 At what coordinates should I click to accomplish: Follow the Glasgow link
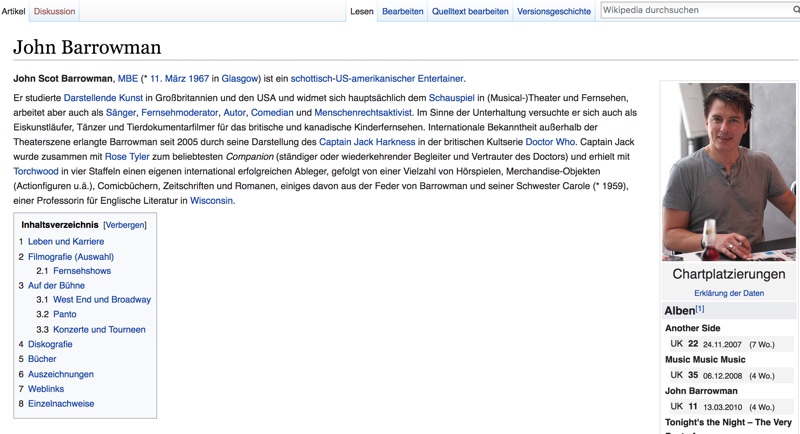[239, 79]
